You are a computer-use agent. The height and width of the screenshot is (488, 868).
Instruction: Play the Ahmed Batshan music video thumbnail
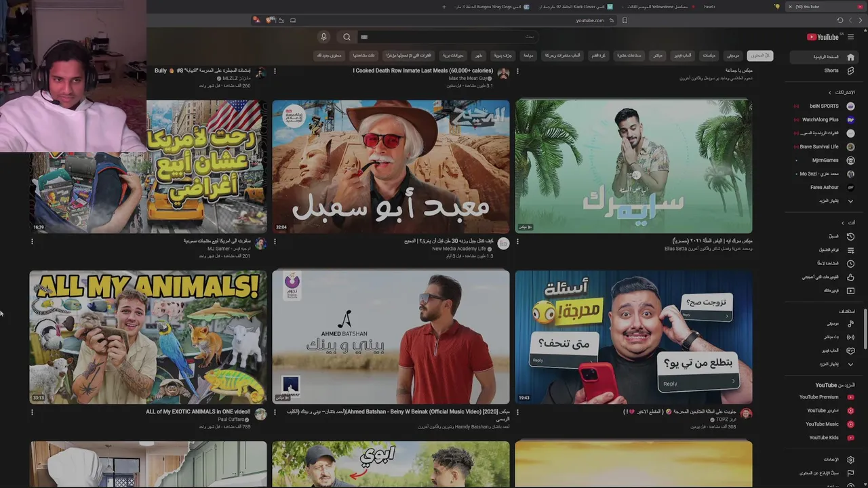[x=391, y=338]
